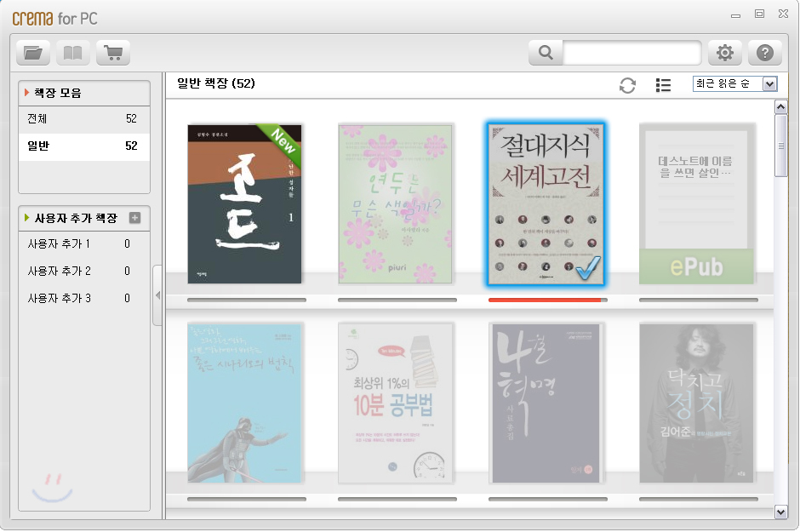
Task: Collapse the 책장 모음 section arrow
Action: [26, 92]
